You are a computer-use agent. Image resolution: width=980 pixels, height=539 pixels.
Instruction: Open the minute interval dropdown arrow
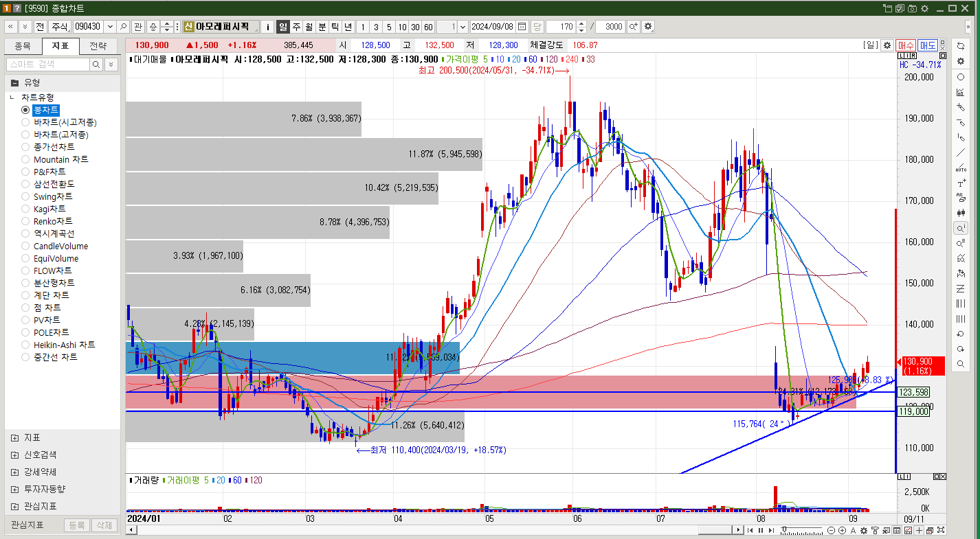pos(462,27)
